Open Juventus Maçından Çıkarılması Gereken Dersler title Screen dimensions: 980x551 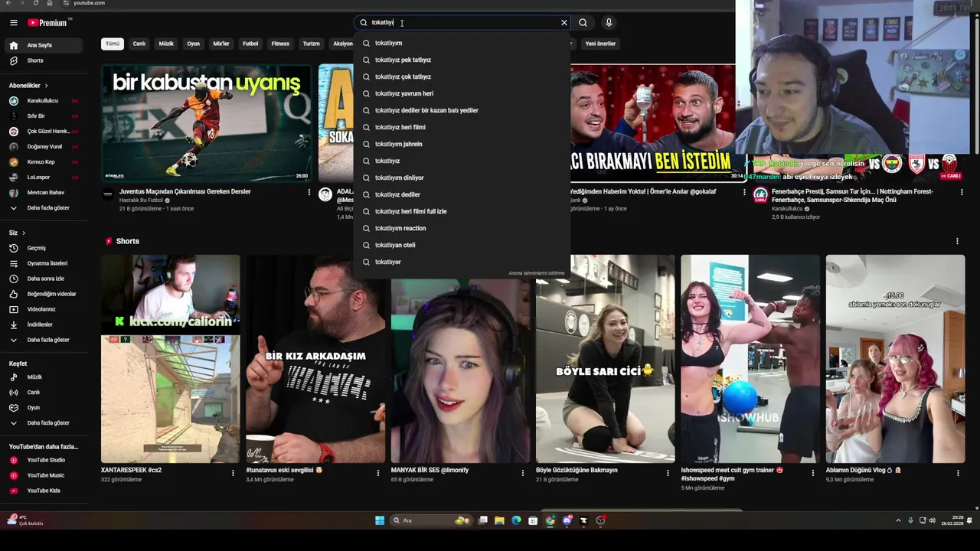click(185, 191)
